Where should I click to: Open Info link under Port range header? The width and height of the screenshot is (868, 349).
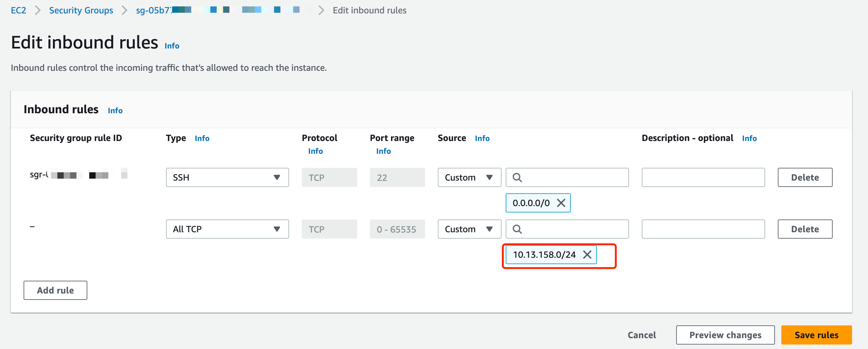(383, 151)
